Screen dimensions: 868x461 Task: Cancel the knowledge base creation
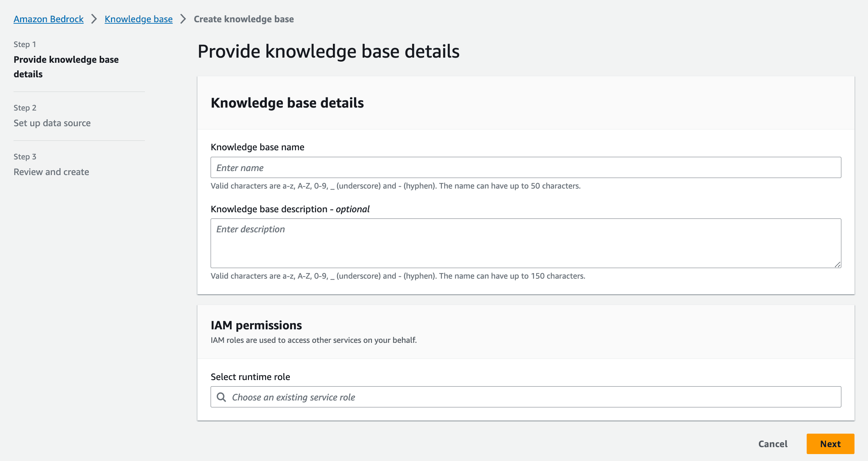(x=773, y=444)
